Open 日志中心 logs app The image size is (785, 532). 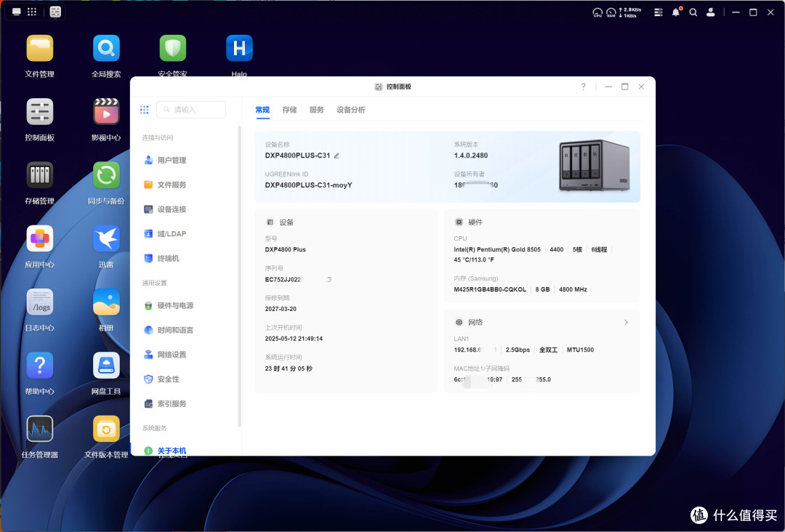pos(39,302)
